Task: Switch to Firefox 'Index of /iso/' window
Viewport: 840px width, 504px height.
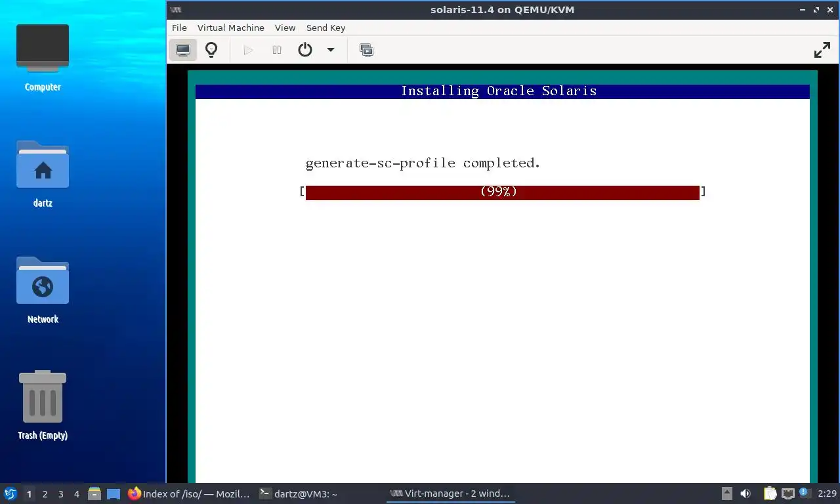Action: [x=189, y=493]
